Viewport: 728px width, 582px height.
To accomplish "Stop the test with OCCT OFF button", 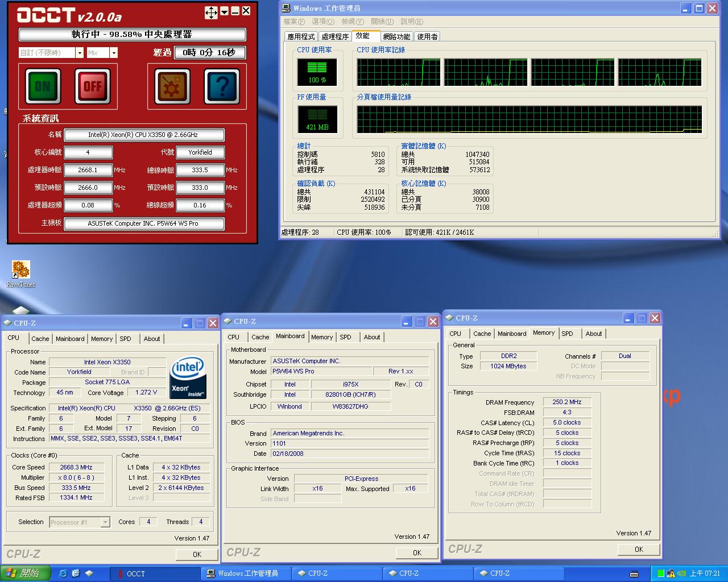I will (x=93, y=86).
